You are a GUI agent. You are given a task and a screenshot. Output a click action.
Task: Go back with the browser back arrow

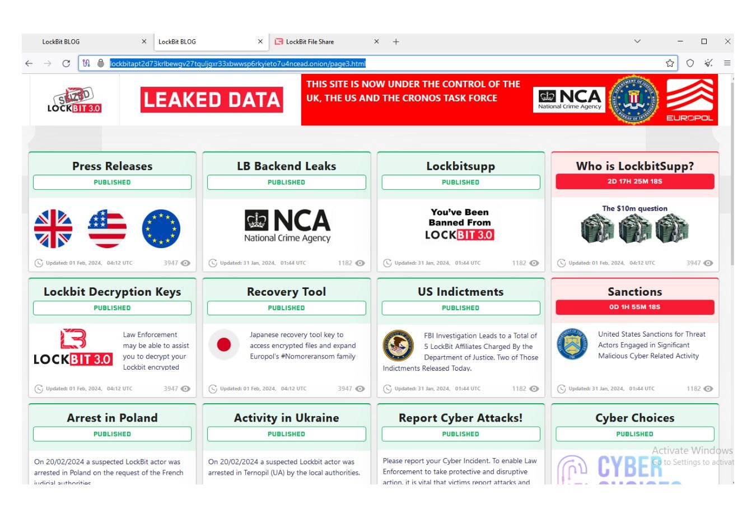coord(29,63)
